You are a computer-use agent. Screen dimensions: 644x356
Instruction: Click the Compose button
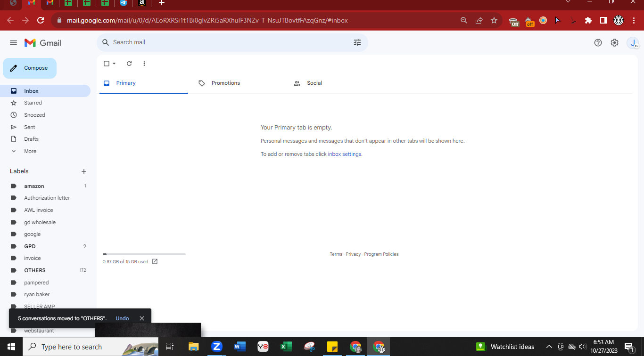click(x=30, y=68)
